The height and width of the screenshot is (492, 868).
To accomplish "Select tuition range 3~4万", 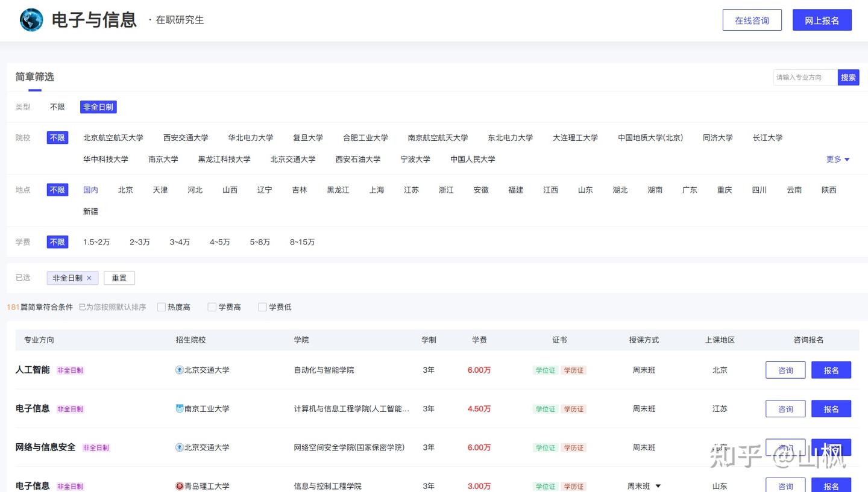I will point(180,242).
